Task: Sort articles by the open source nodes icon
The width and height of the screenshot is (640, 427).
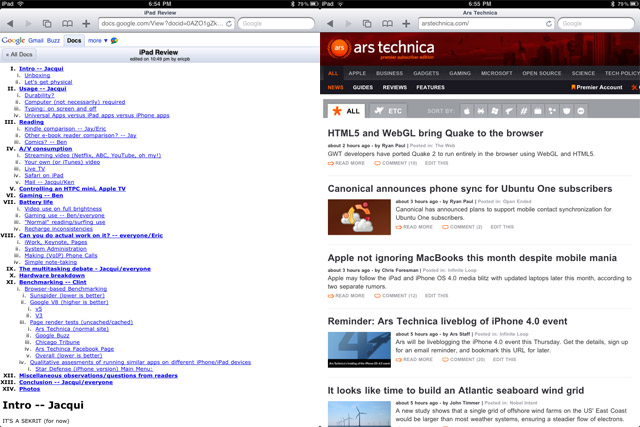Action: 552,111
